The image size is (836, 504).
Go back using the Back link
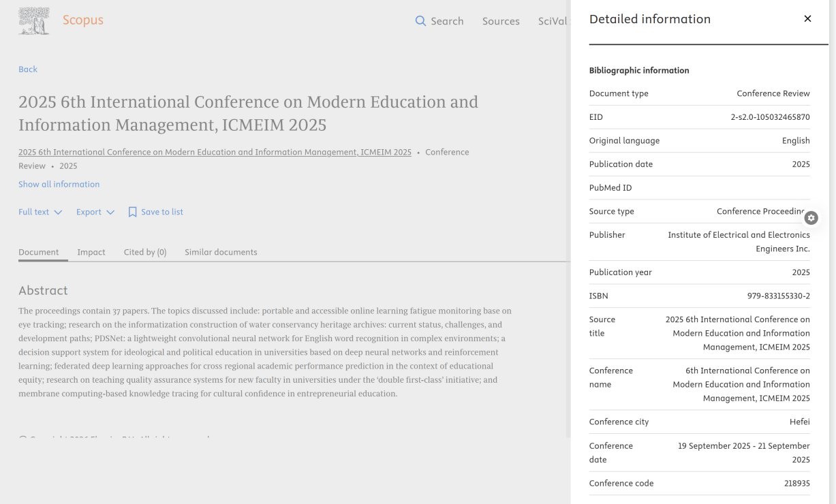coord(28,69)
